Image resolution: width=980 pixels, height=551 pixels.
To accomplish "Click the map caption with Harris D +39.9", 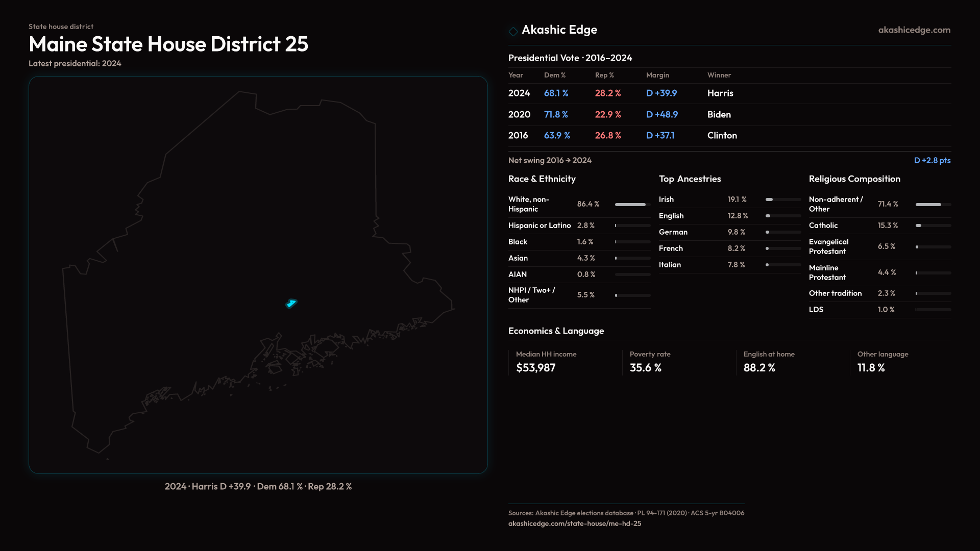I will tap(258, 487).
